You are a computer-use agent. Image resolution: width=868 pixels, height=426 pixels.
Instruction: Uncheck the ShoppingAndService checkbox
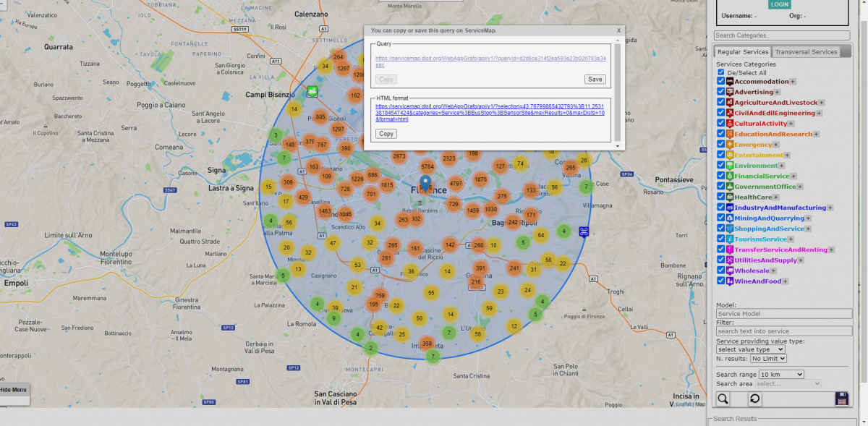[720, 229]
